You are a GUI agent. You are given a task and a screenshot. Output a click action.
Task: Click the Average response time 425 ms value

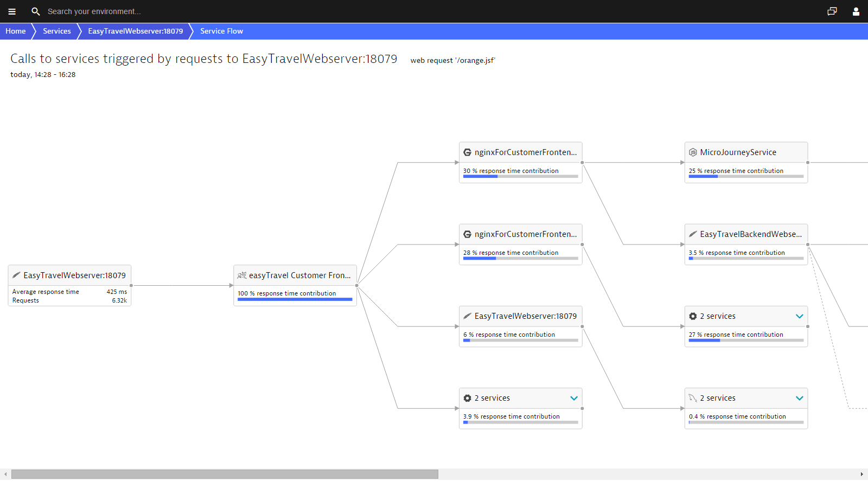(x=117, y=292)
